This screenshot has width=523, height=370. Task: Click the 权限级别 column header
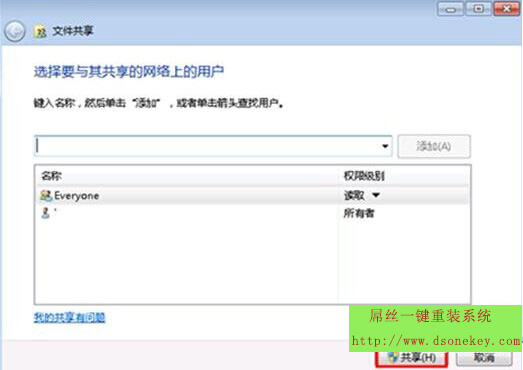point(404,176)
